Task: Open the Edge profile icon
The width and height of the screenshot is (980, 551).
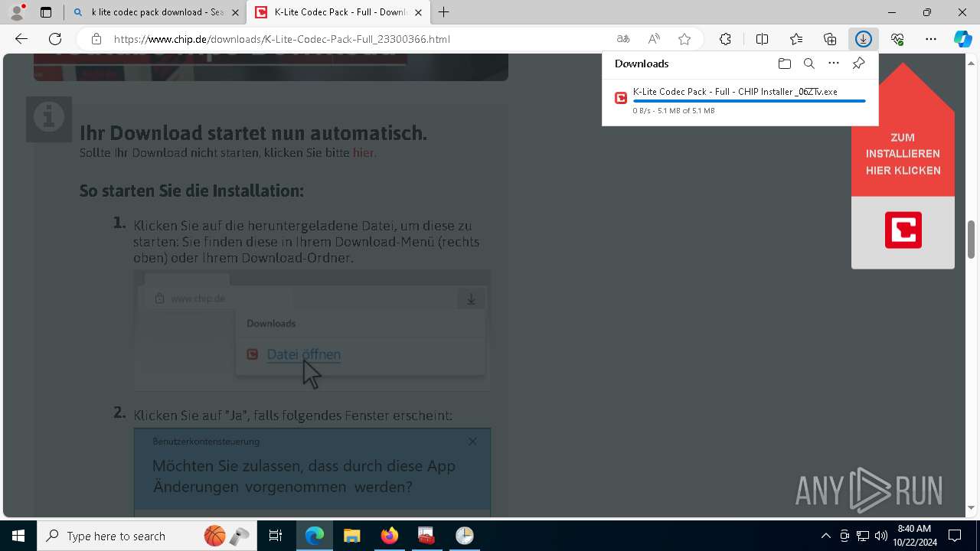Action: point(17,12)
